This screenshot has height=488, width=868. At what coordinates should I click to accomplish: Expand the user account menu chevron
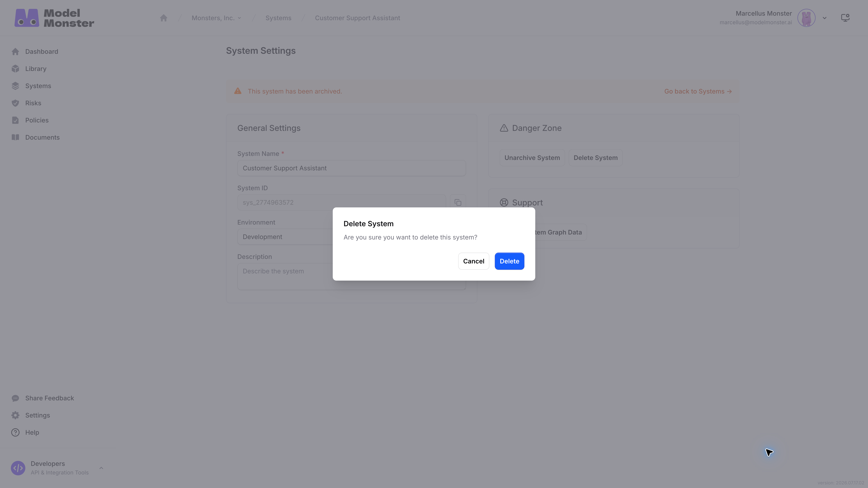[x=825, y=18]
